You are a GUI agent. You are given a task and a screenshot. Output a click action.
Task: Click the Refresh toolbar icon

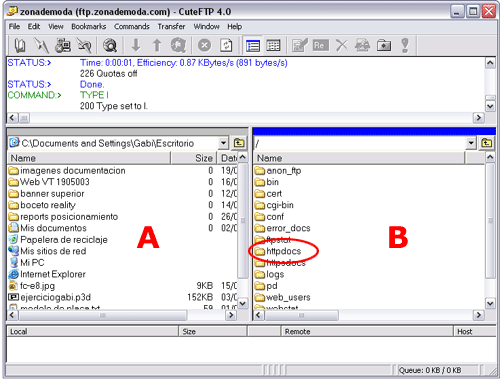(x=226, y=45)
